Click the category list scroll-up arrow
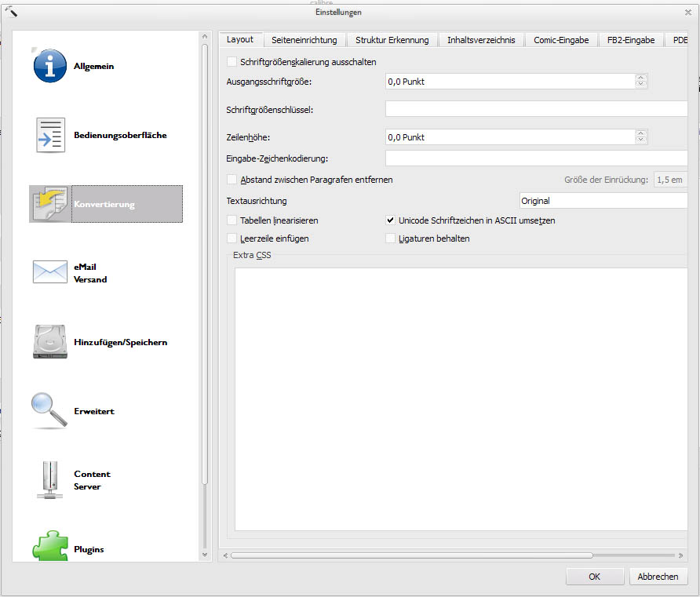This screenshot has width=700, height=597. pyautogui.click(x=205, y=37)
